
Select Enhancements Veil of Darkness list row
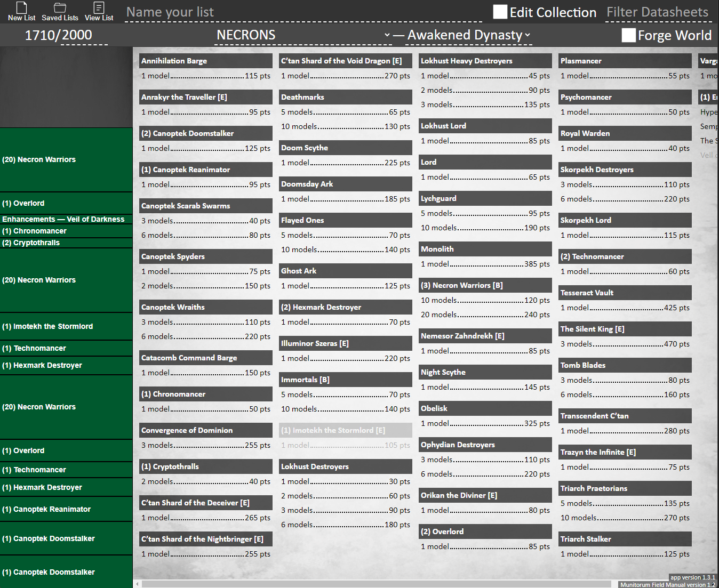point(66,219)
